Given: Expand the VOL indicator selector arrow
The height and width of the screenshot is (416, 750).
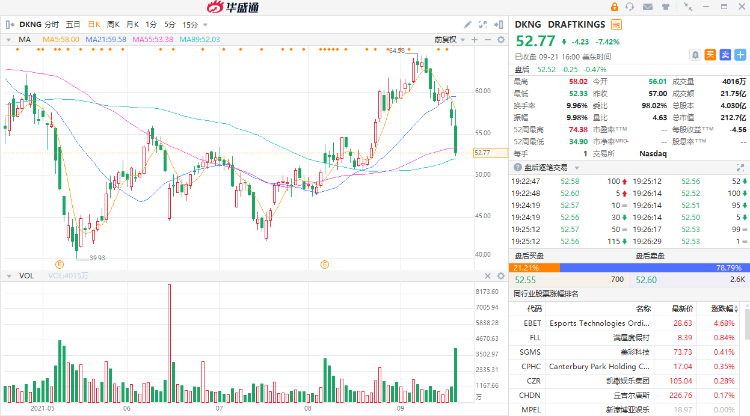Looking at the screenshot, I should 9,275.
